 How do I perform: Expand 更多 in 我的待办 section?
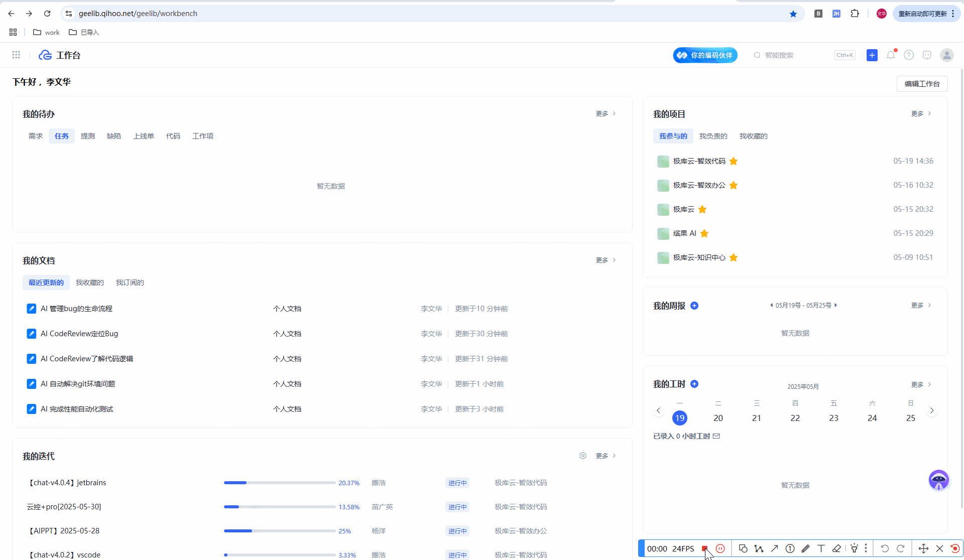pos(606,114)
